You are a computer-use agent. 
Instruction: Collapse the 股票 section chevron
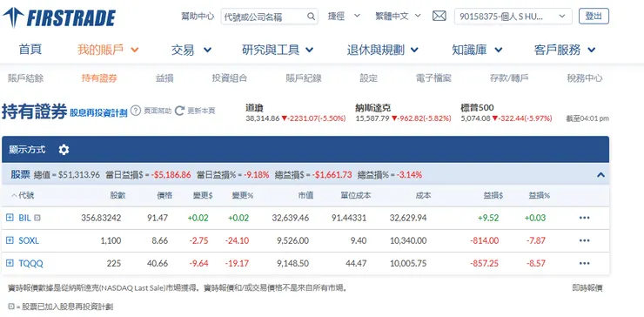point(600,175)
